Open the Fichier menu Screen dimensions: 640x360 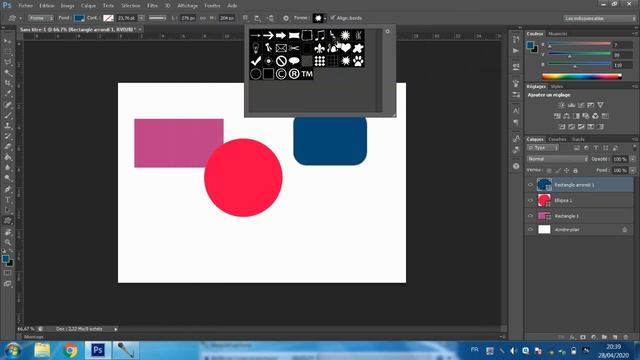pyautogui.click(x=25, y=5)
